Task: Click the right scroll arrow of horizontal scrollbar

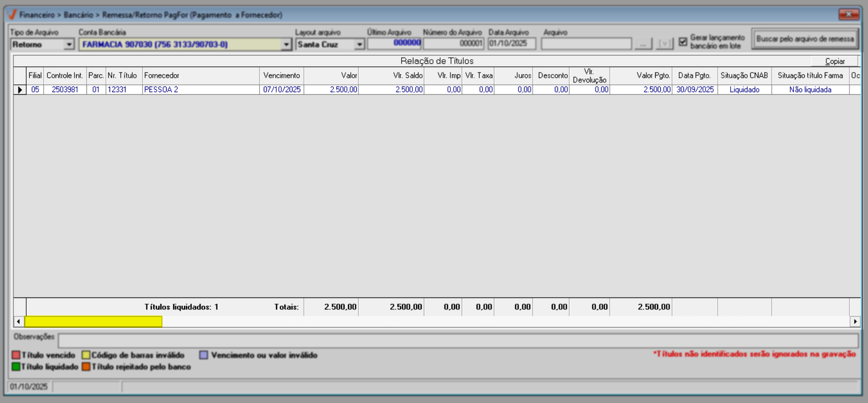Action: [x=855, y=322]
